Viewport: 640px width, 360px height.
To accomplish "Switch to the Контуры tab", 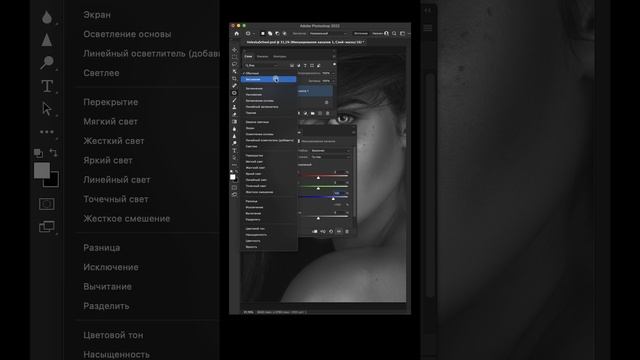I will point(280,56).
